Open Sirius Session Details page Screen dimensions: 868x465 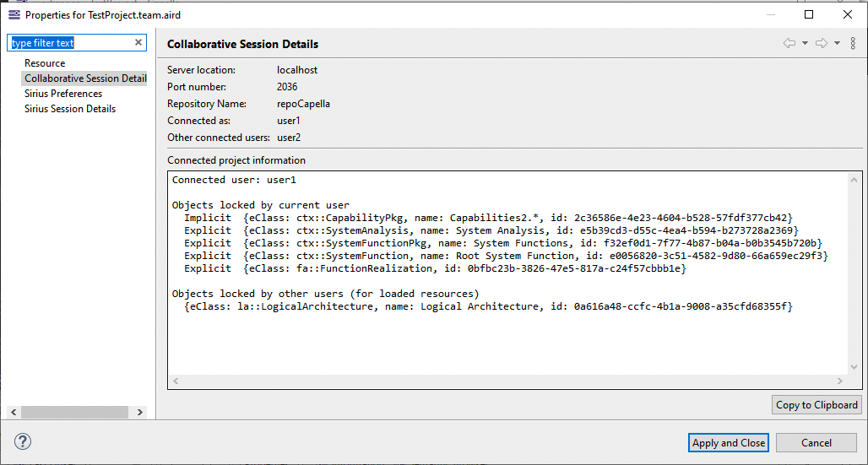tap(70, 109)
